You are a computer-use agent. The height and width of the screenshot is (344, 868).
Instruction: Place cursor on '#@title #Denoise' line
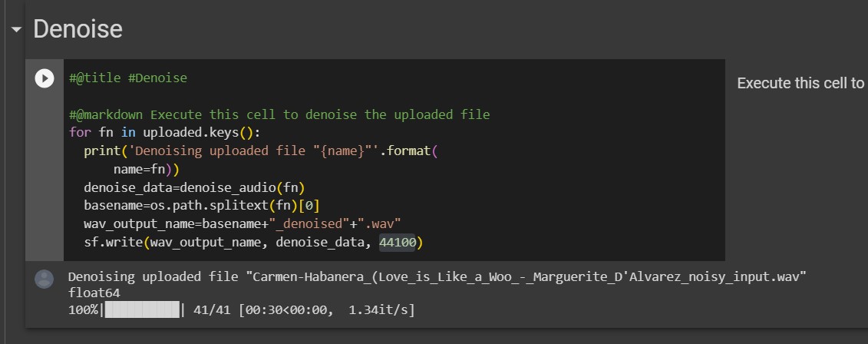coord(128,78)
